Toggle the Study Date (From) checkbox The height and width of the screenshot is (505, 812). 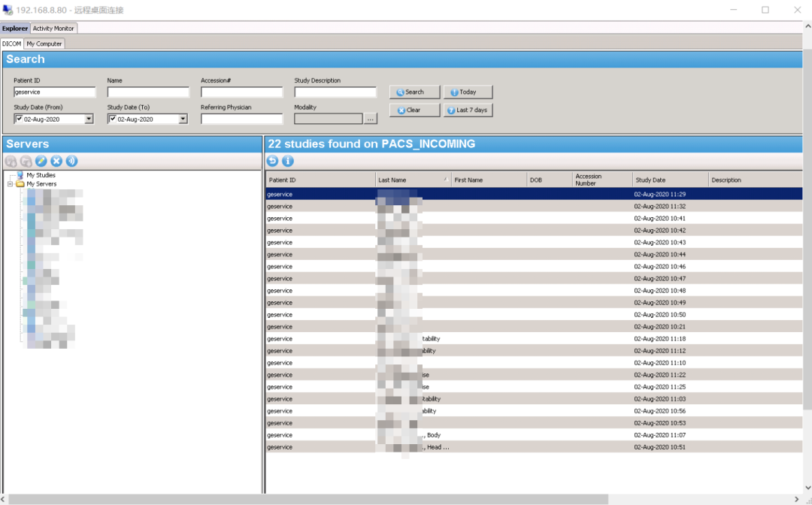[x=19, y=119]
